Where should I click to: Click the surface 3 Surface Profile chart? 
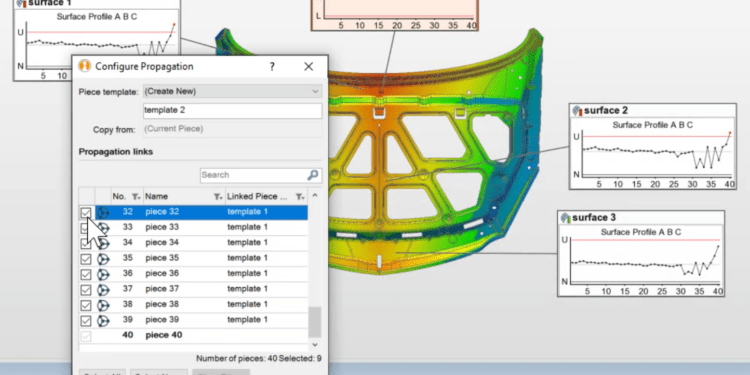click(x=641, y=260)
